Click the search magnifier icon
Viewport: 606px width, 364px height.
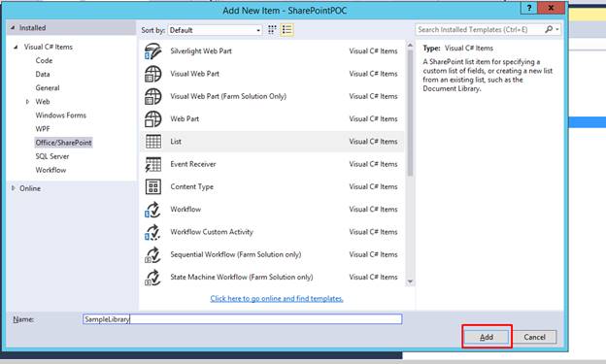pos(549,29)
